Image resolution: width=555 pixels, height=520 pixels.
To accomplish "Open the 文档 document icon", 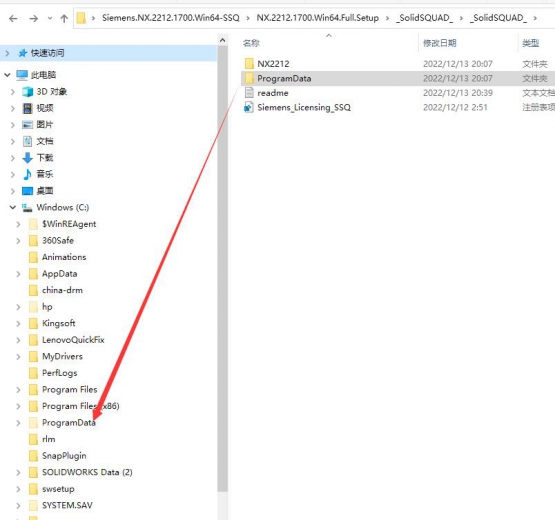I will [27, 141].
